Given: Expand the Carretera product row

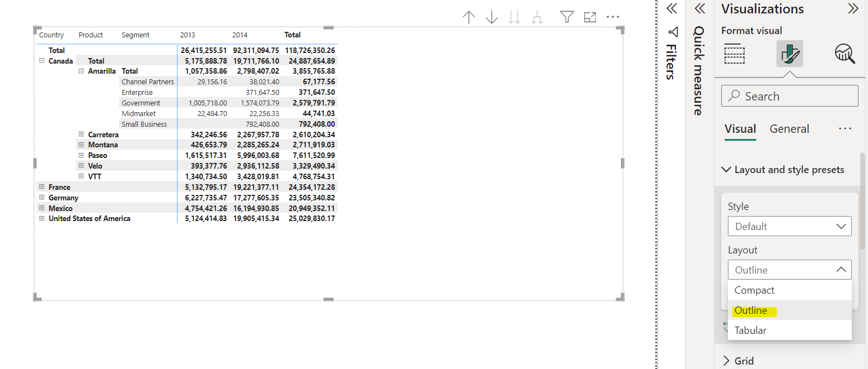Looking at the screenshot, I should 81,135.
